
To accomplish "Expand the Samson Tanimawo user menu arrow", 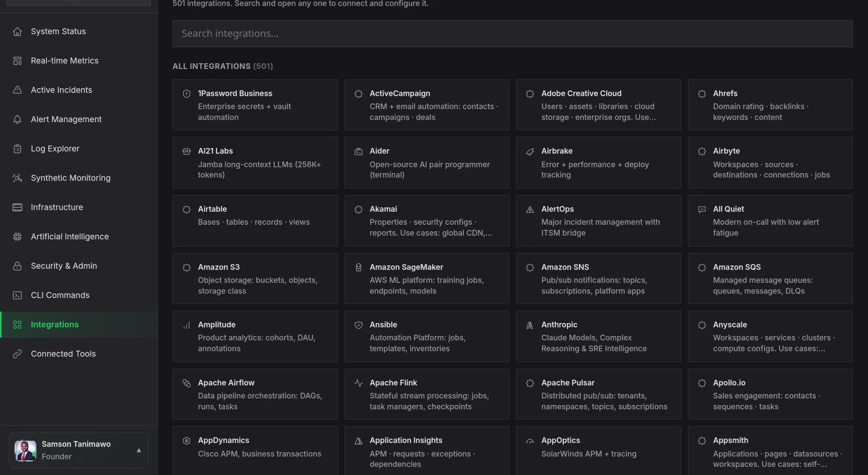I will click(139, 450).
